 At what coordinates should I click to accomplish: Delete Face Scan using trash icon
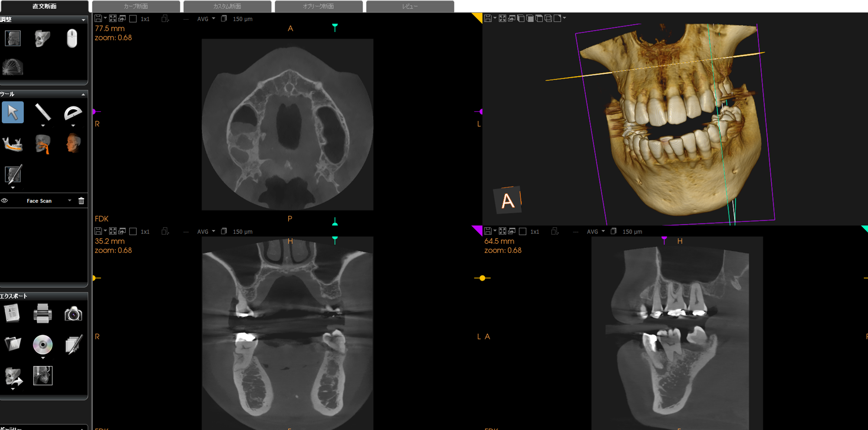pyautogui.click(x=81, y=200)
